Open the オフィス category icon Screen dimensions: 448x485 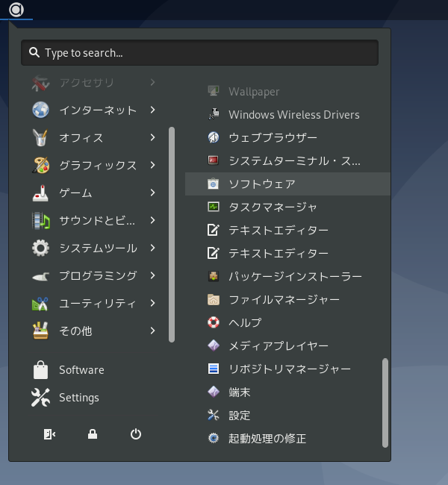40,137
